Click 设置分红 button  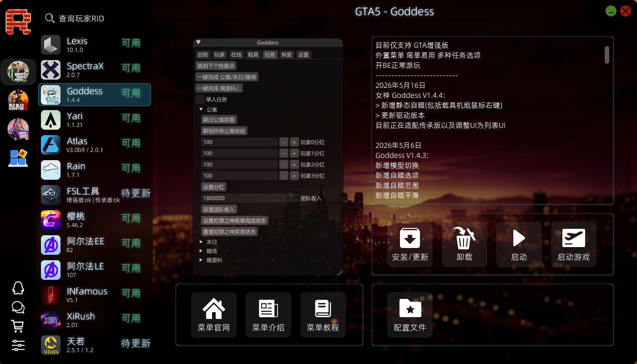[x=214, y=187]
